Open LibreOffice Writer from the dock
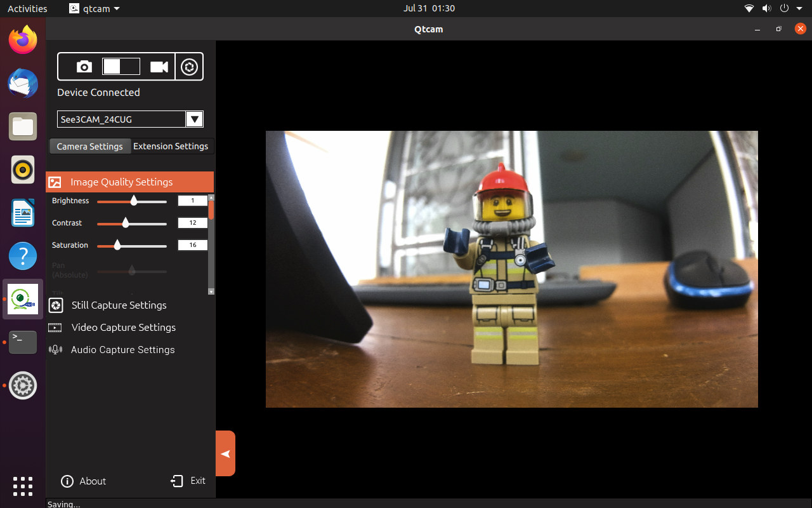Image resolution: width=812 pixels, height=508 pixels. click(23, 213)
